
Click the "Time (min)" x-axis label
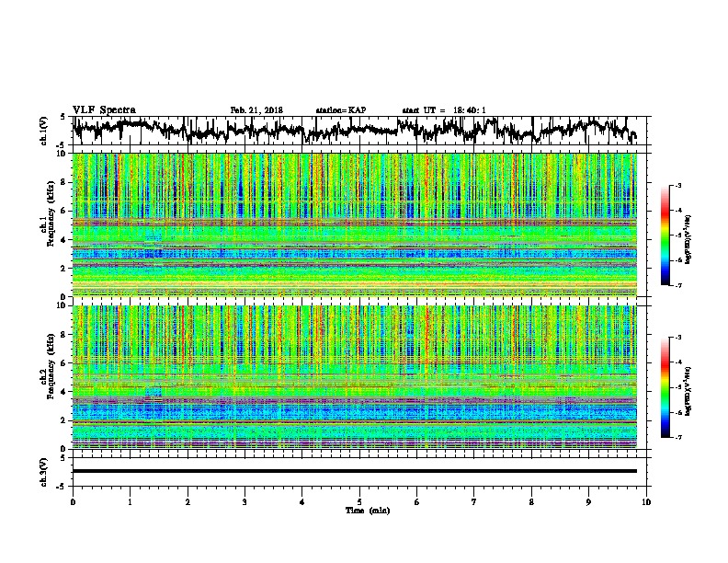368,511
